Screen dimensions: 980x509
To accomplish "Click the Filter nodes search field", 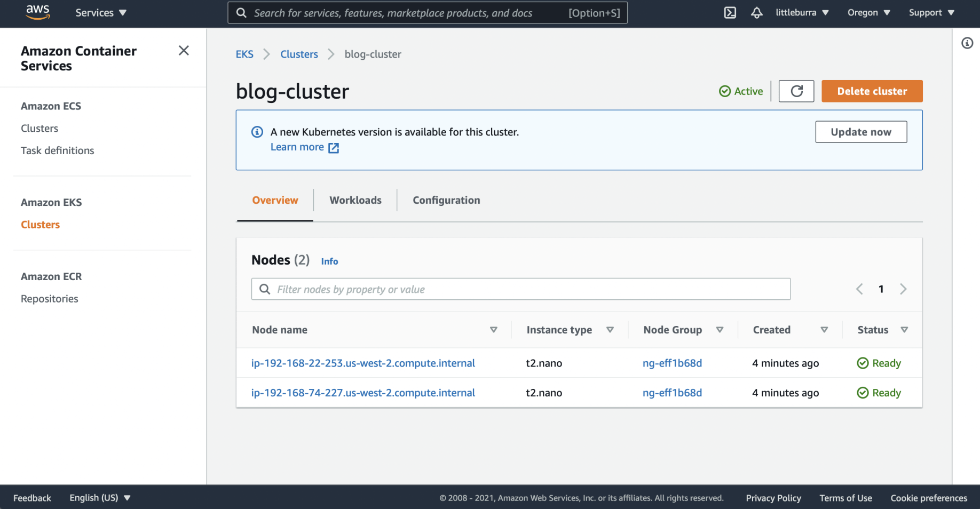I will 520,289.
